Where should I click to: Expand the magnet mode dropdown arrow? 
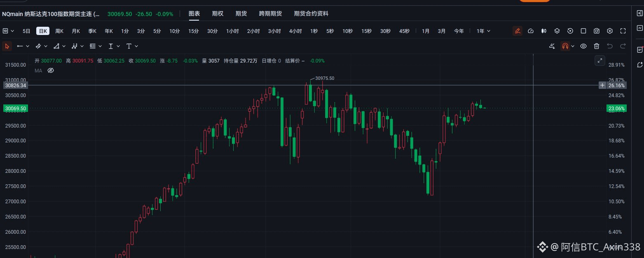(573, 46)
